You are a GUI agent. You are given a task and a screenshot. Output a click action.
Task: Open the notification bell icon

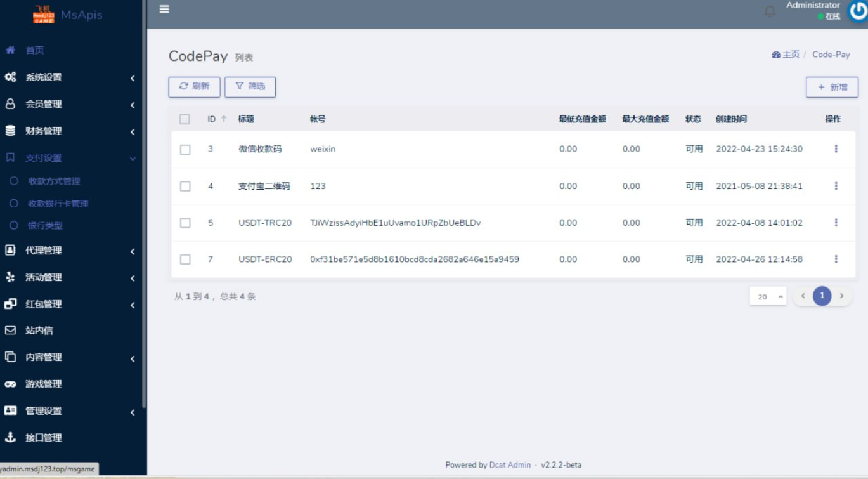point(770,11)
